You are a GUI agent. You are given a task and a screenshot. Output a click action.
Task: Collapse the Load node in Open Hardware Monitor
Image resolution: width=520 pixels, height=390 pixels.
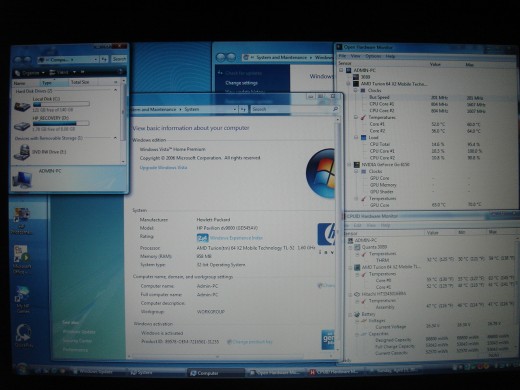[356, 137]
